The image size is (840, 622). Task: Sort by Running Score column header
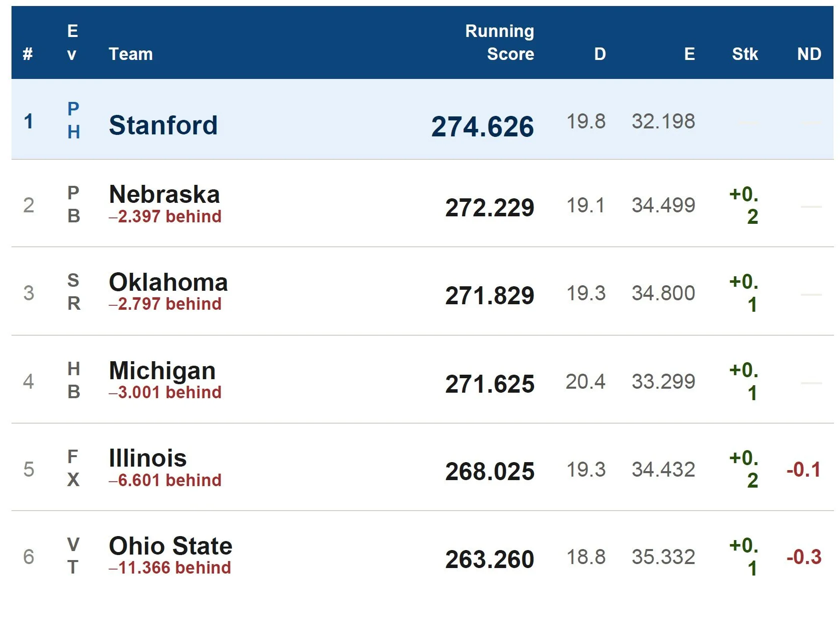point(499,42)
